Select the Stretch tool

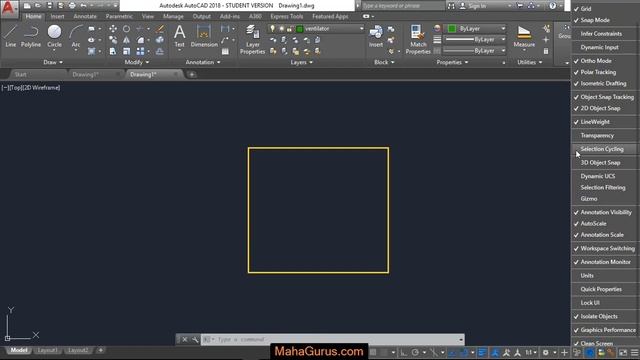point(113,51)
